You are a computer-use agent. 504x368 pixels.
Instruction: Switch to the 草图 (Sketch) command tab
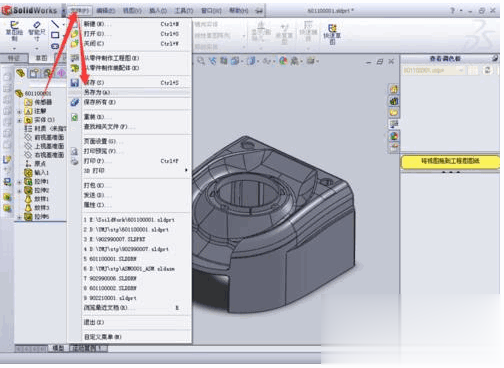(x=41, y=58)
